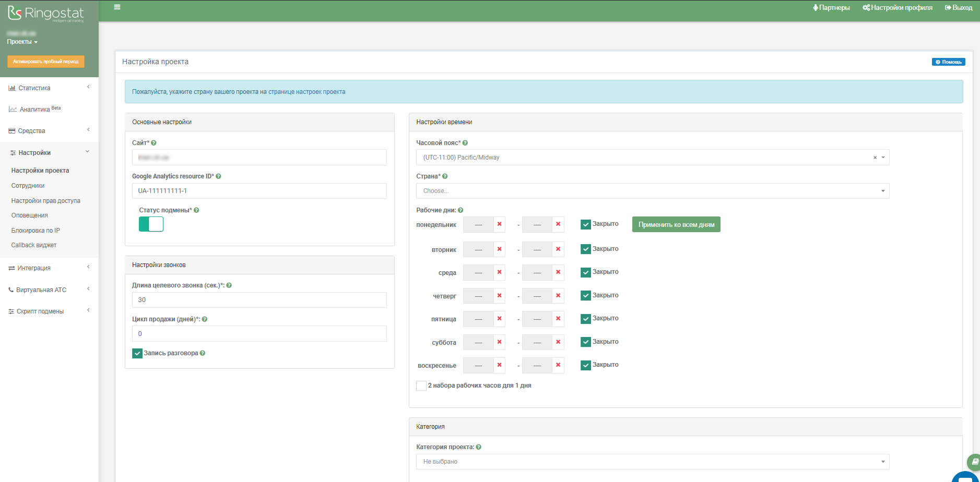Open Оповещения settings page
Screen dimensions: 980x482
[30, 215]
